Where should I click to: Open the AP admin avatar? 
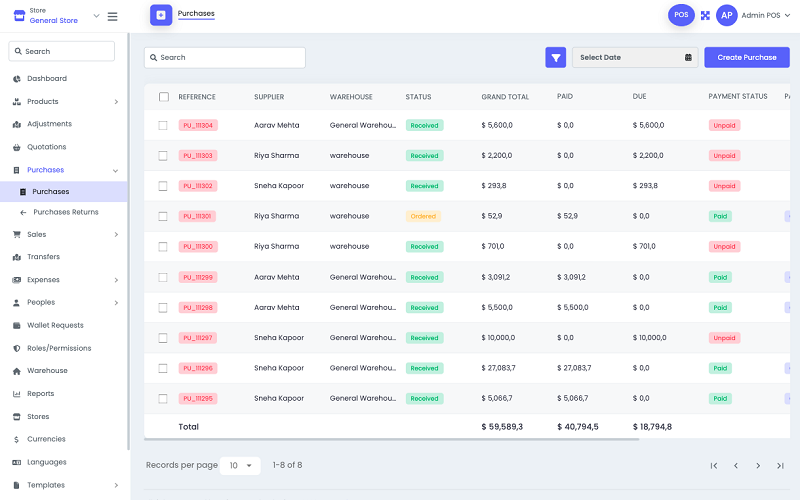(727, 15)
